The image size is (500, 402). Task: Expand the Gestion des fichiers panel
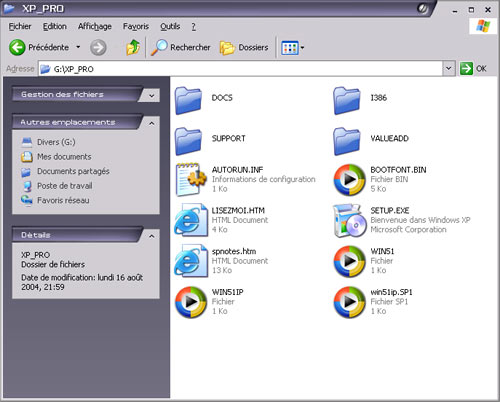152,96
